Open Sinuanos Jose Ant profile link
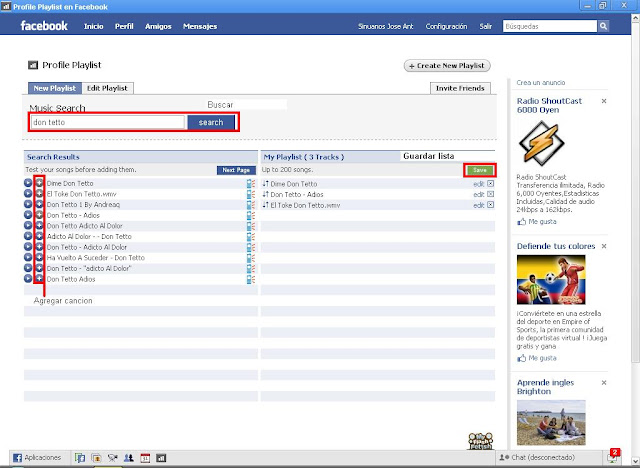 pyautogui.click(x=386, y=26)
